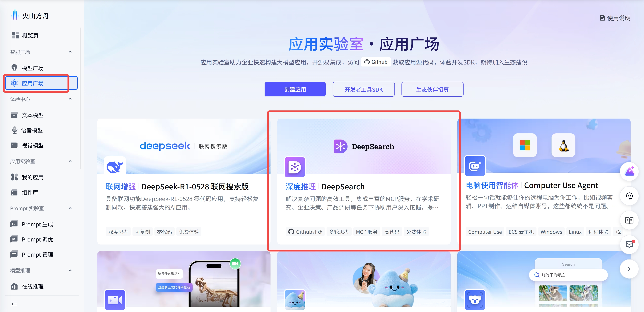644x312 pixels.
Task: Click the deepseek 联网搜索版 banner image
Action: (184, 146)
